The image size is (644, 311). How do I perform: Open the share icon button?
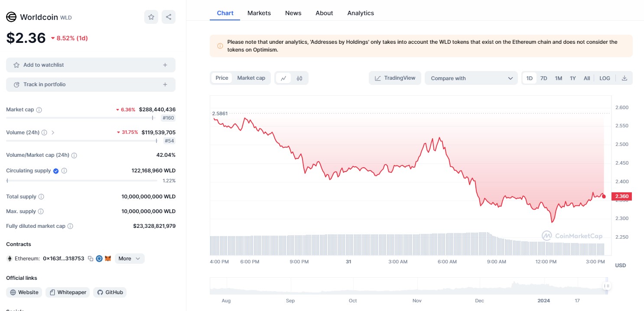[x=169, y=17]
